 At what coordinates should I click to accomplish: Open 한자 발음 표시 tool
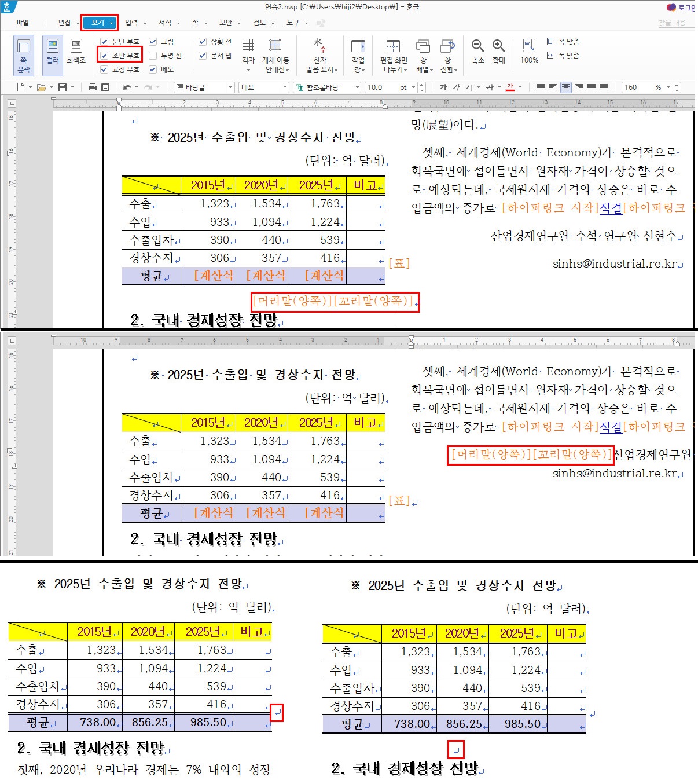[x=321, y=56]
